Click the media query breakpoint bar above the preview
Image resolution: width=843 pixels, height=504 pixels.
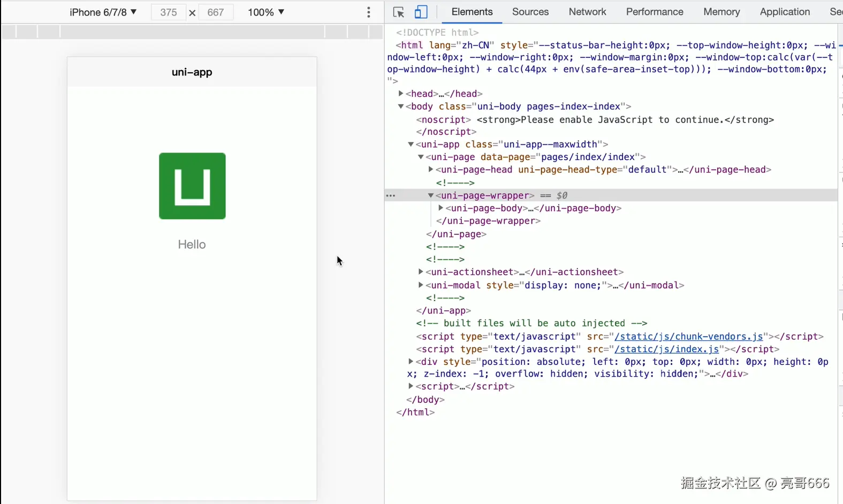click(192, 32)
